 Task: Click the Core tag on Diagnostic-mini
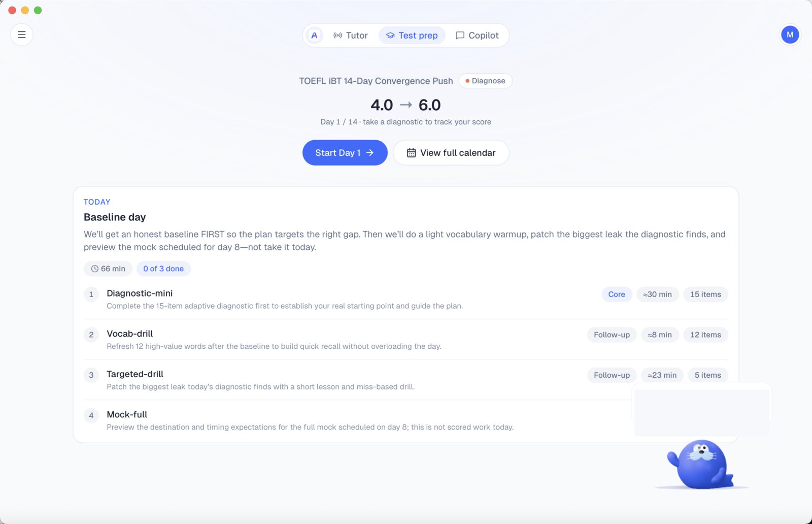pyautogui.click(x=617, y=294)
